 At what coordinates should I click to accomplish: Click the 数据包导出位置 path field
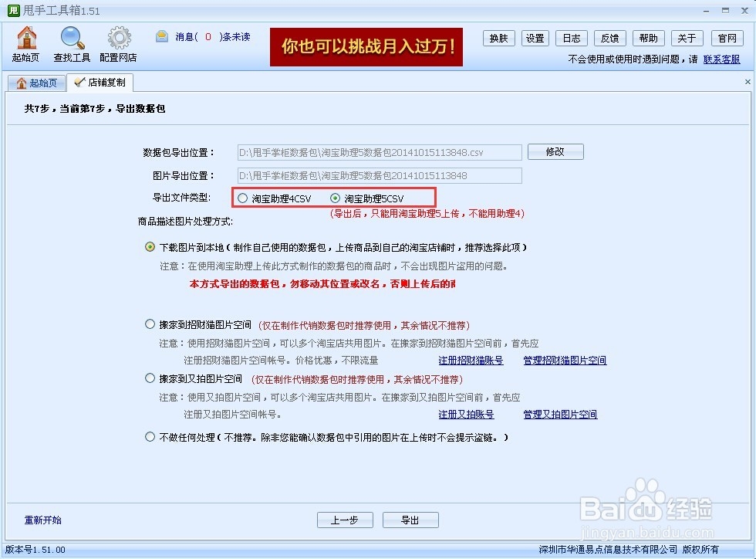380,152
